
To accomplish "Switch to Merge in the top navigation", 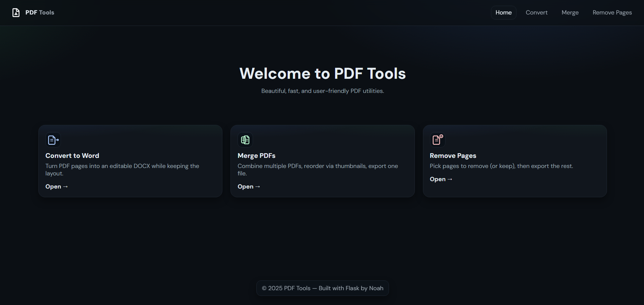I will (x=570, y=12).
